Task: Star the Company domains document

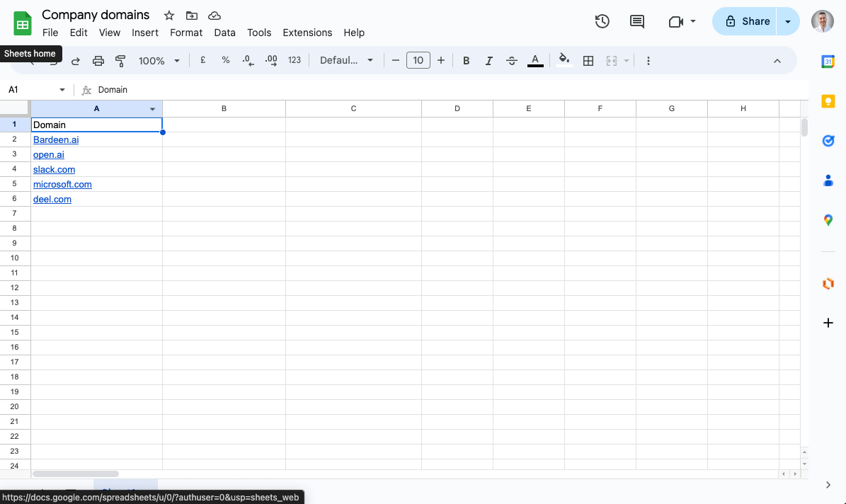Action: pyautogui.click(x=169, y=16)
